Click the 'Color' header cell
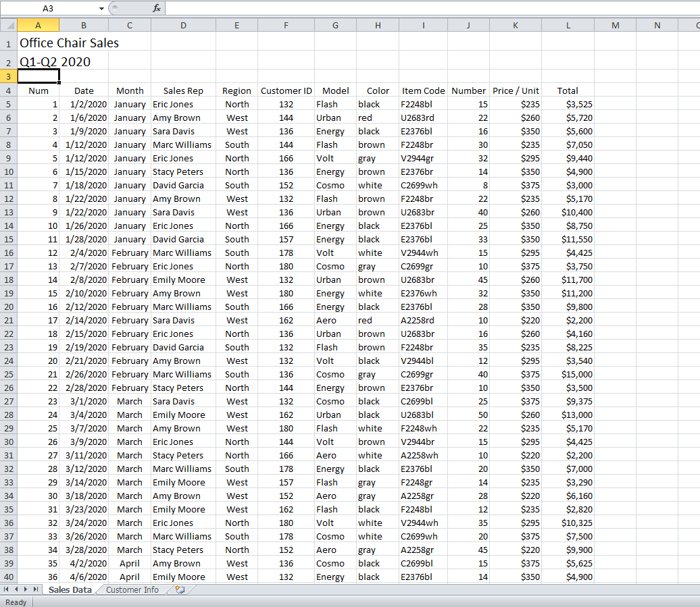The width and height of the screenshot is (700, 607). [378, 91]
